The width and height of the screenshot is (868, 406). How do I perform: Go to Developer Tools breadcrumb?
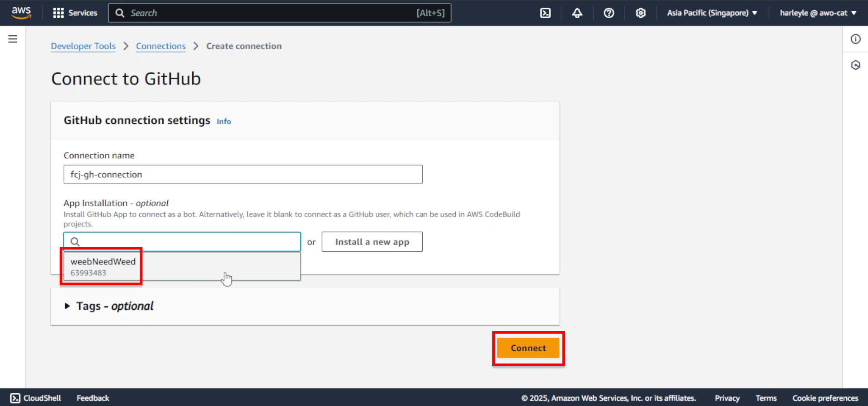pos(83,46)
